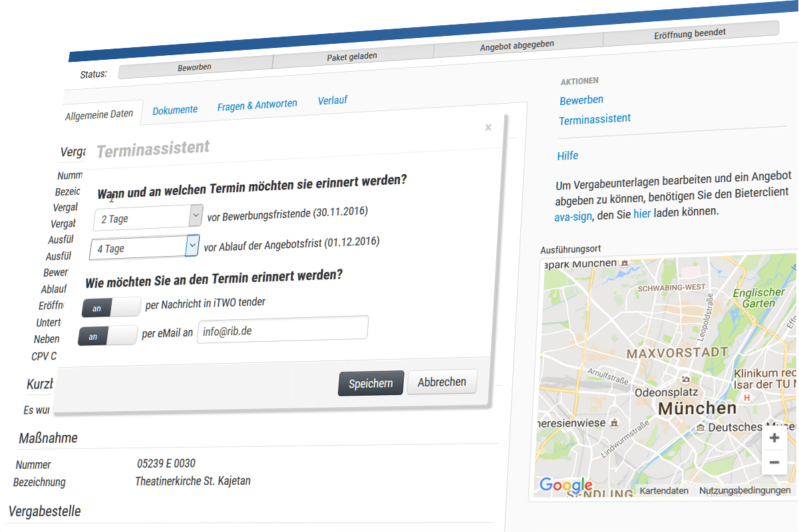Viewport: 799px width, 532px height.
Task: Click the München label on the map
Action: [x=698, y=408]
